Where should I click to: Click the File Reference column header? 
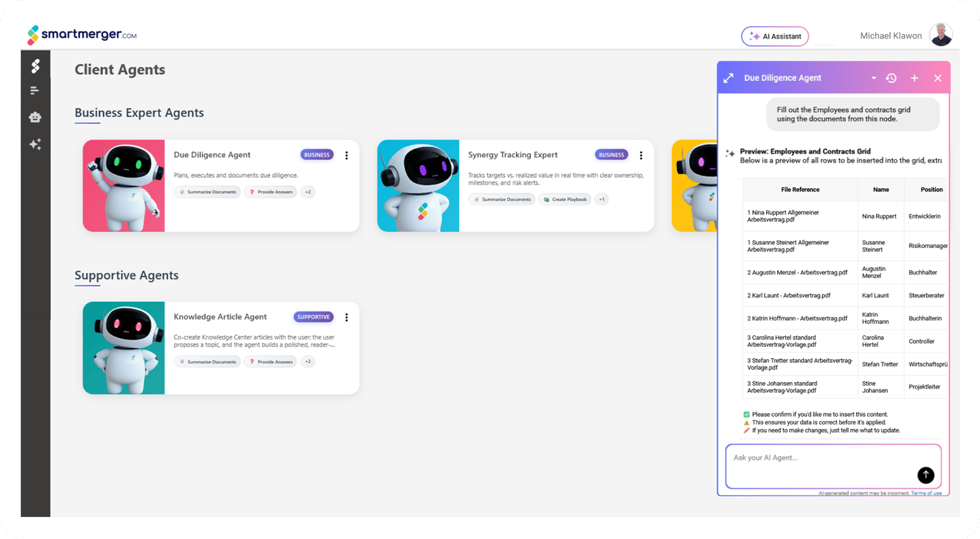[x=800, y=190]
